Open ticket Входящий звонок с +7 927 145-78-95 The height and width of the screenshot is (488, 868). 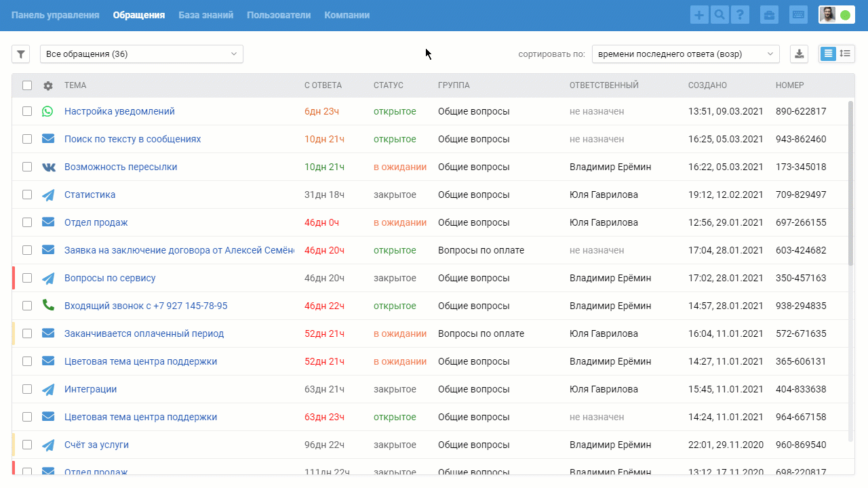[x=146, y=306]
